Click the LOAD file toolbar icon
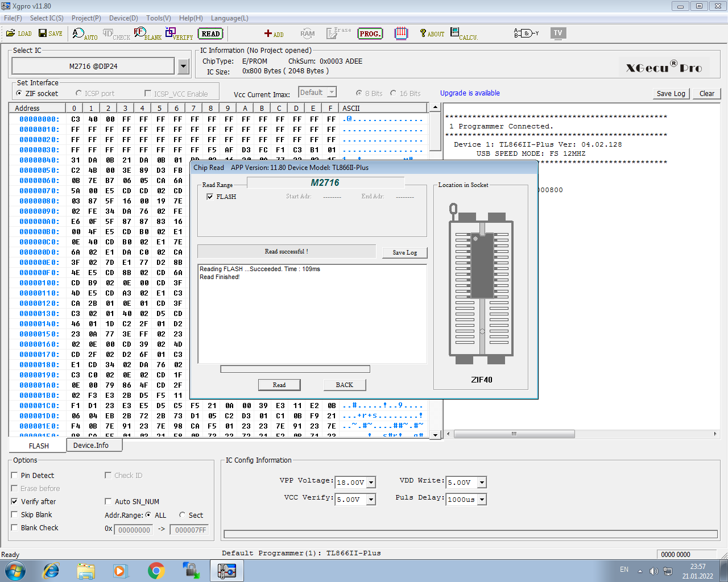Viewport: 728px width, 582px height. tap(19, 34)
